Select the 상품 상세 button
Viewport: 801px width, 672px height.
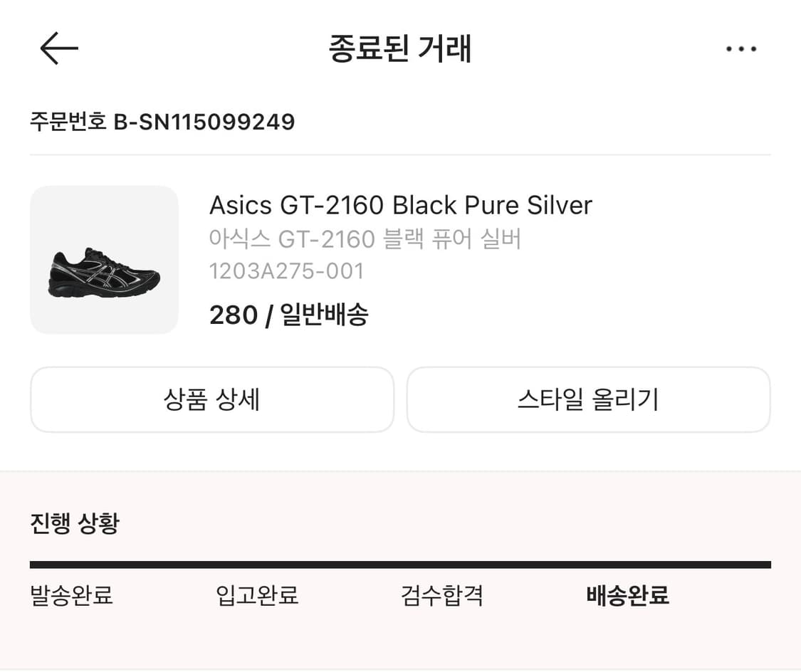pos(211,400)
